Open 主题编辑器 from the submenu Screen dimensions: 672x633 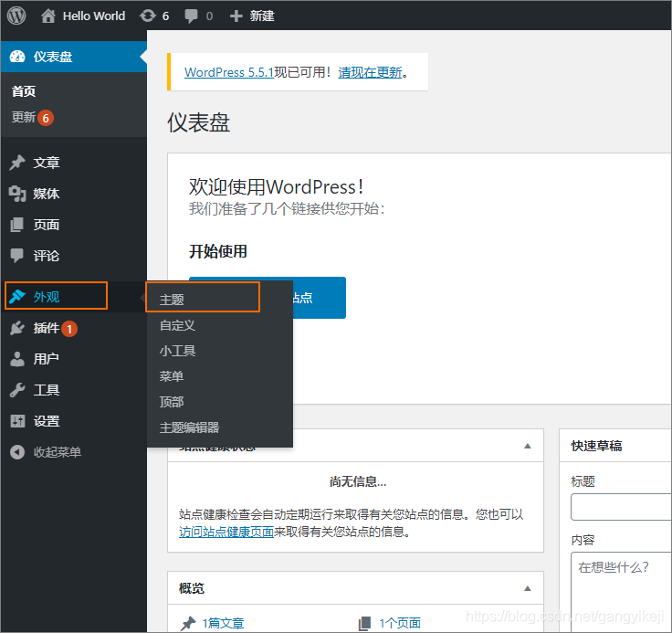(189, 427)
